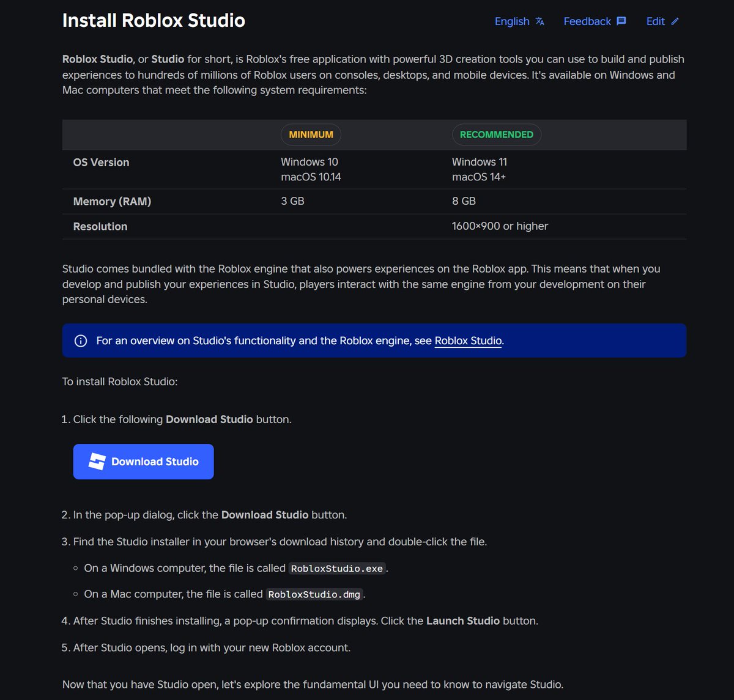Click the RECOMMENDED column badge

click(497, 134)
